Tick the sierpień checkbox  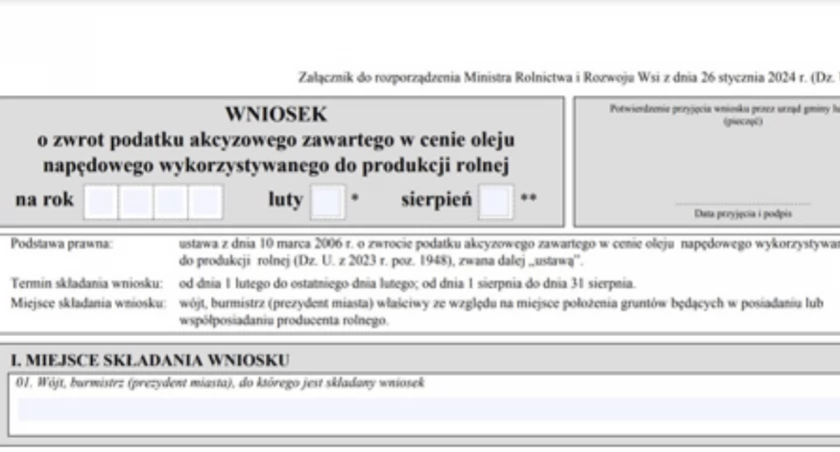(x=496, y=202)
